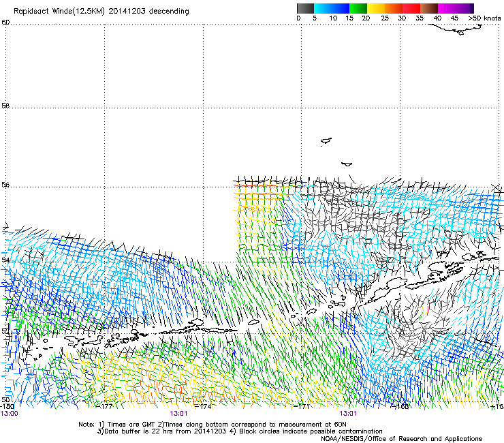This screenshot has width=504, height=443.
Task: Click the -177 longitude axis label
Action: [105, 406]
